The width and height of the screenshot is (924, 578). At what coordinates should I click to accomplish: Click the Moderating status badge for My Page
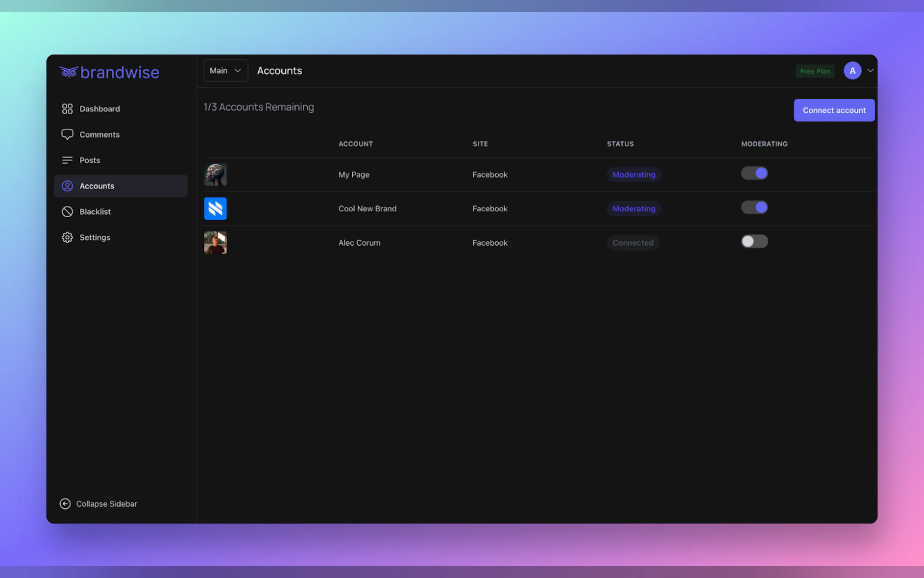tap(634, 174)
